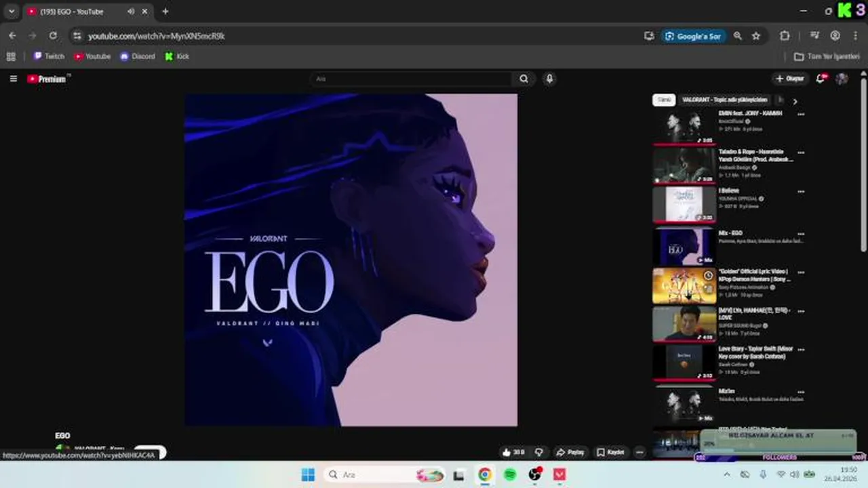
Task: Open Chrome extensions puzzle icon
Action: click(785, 36)
